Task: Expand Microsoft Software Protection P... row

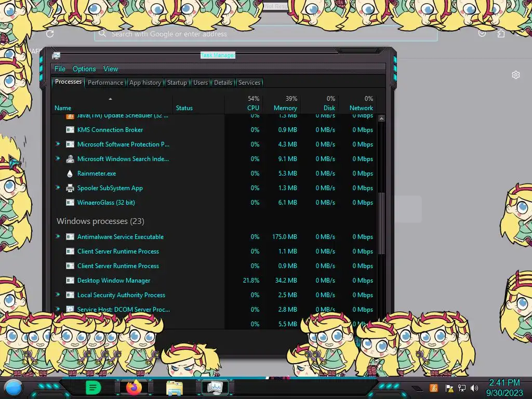Action: (x=58, y=144)
